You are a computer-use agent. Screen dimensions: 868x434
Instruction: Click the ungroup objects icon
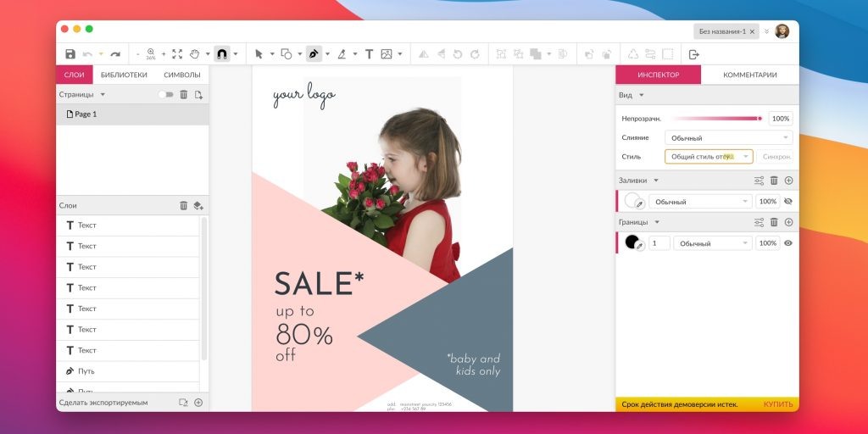(518, 54)
